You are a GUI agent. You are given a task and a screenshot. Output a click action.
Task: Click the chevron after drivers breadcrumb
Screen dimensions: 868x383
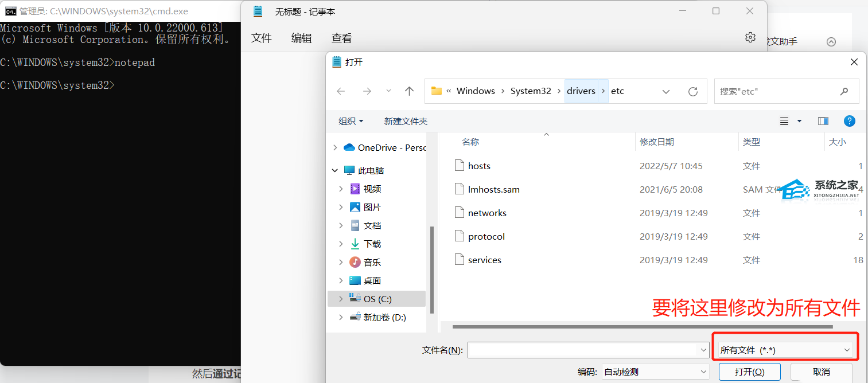pyautogui.click(x=603, y=91)
